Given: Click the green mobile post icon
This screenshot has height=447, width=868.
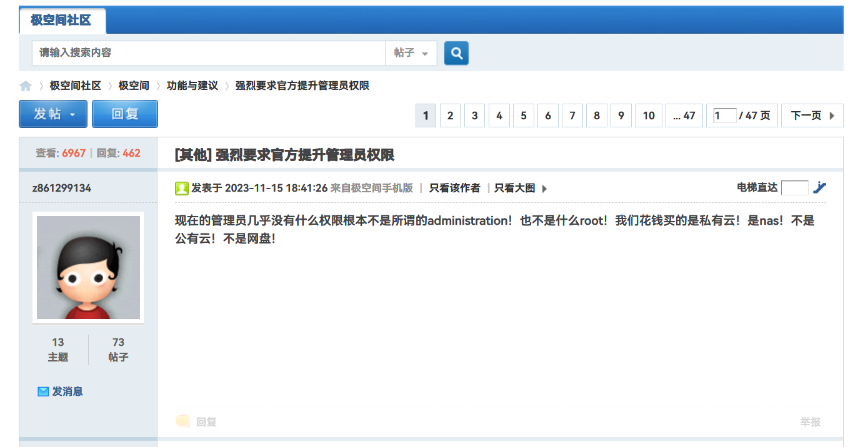Looking at the screenshot, I should click(181, 188).
